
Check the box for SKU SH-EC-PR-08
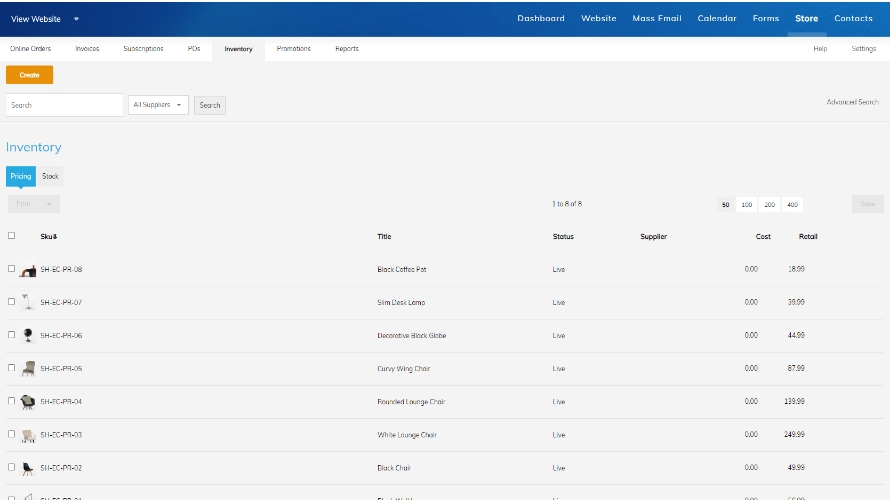(12, 269)
